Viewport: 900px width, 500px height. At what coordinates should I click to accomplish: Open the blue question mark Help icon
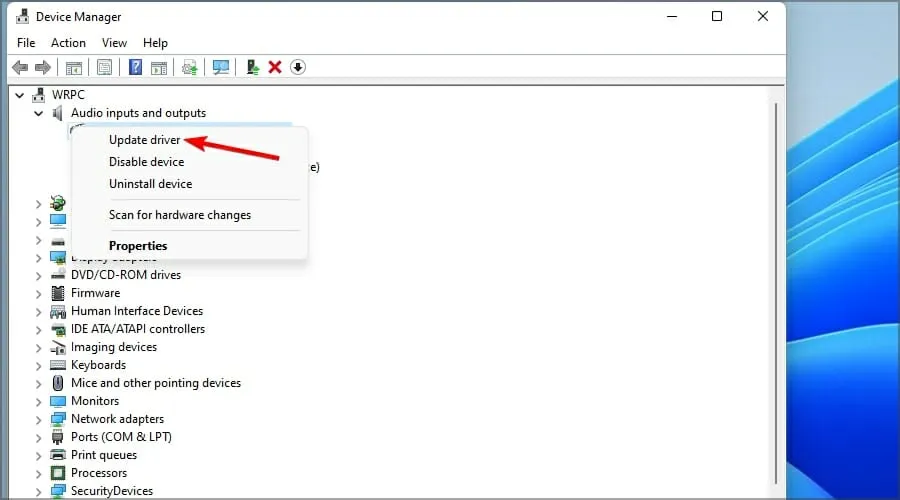[136, 67]
